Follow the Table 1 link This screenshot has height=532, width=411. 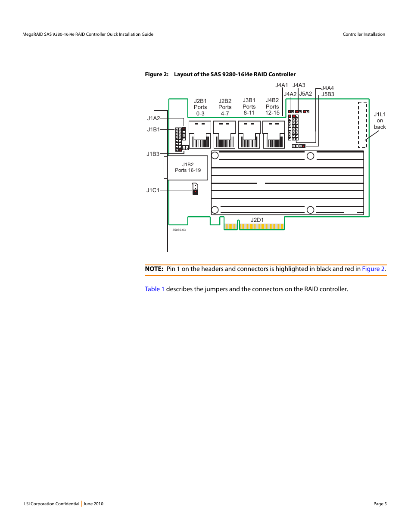click(155, 289)
